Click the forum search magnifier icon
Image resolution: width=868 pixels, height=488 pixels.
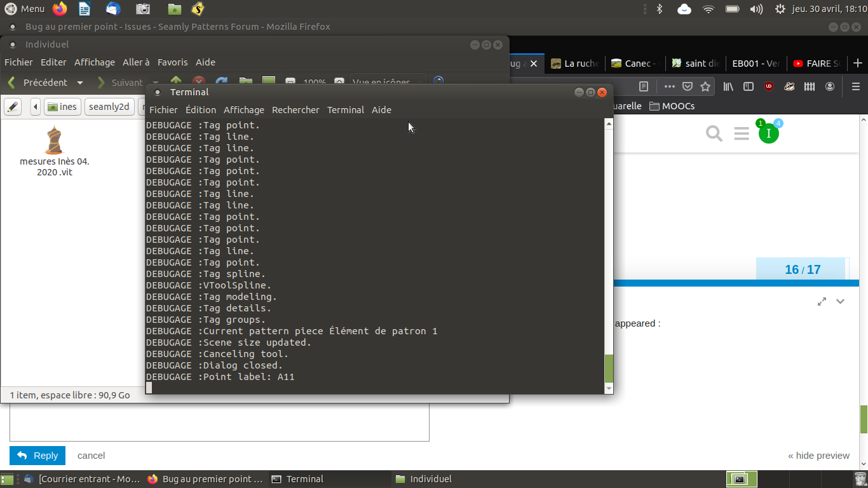coord(714,133)
